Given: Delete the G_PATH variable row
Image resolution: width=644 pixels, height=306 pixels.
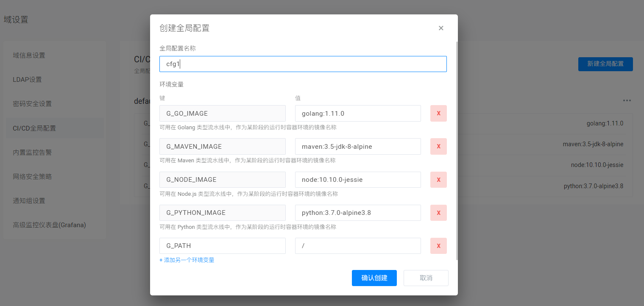Looking at the screenshot, I should click(438, 246).
